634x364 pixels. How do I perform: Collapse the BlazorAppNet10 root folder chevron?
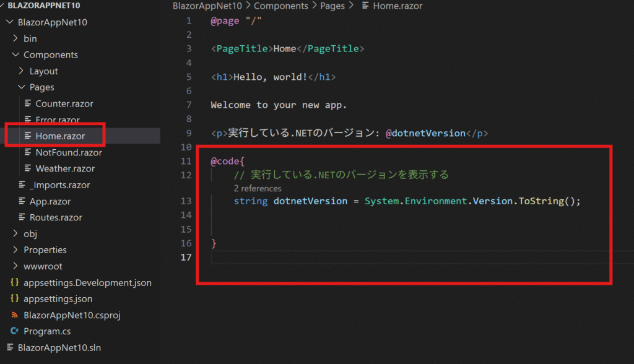click(10, 22)
